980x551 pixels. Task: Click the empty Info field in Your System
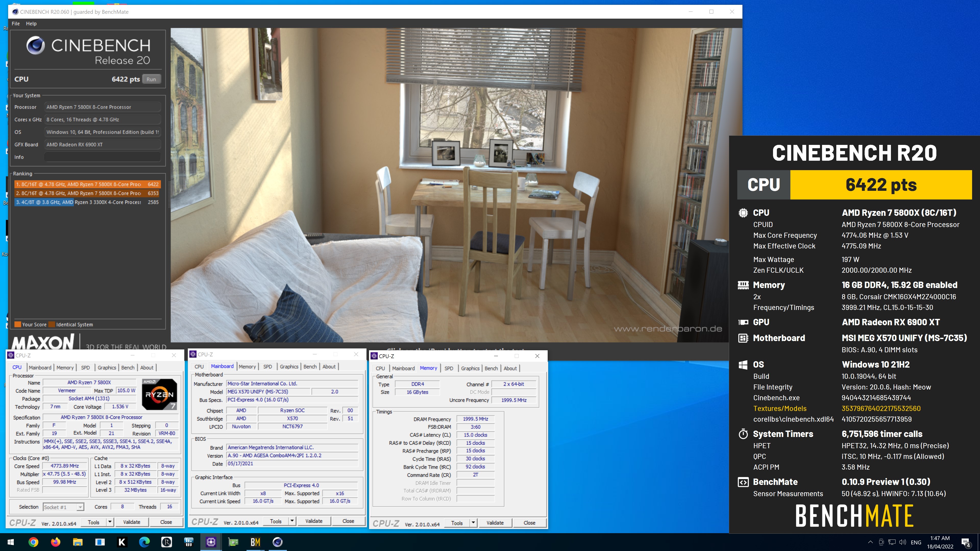(x=102, y=157)
